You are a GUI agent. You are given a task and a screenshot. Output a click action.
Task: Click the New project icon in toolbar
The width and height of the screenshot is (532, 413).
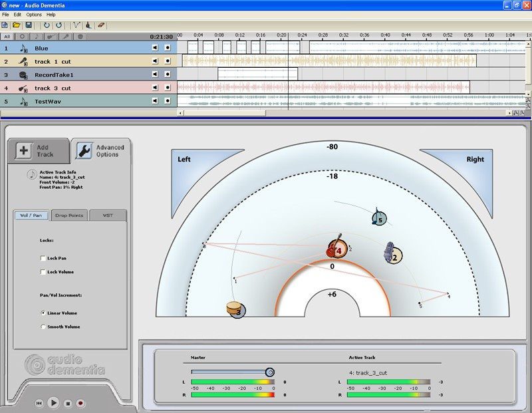(x=5, y=25)
